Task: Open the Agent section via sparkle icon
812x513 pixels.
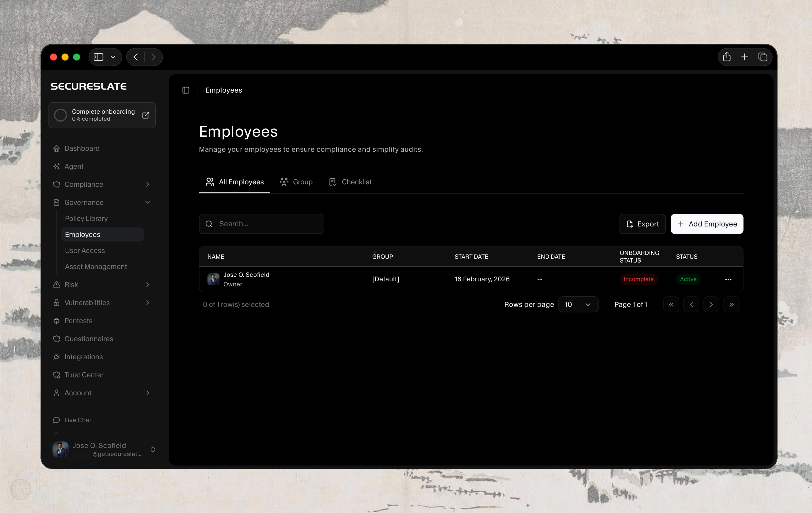Action: [x=57, y=166]
